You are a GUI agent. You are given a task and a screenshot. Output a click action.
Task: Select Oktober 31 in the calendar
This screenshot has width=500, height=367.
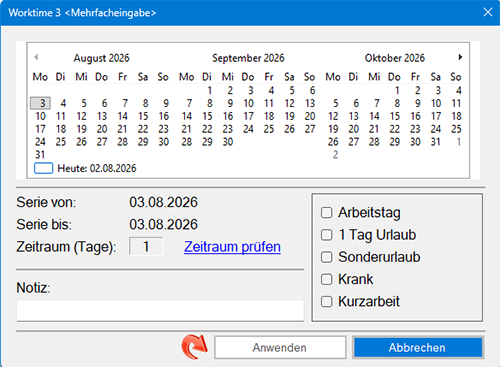(x=436, y=142)
